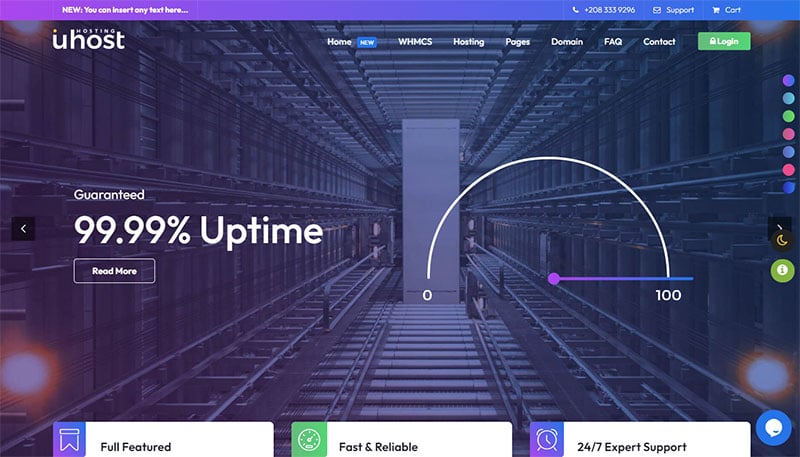800x457 pixels.
Task: Select the dark blue theme color swatch
Action: (788, 187)
